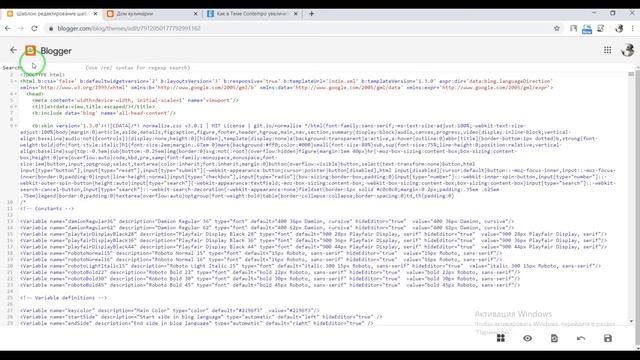
Task: Click the save theme floppy icon
Action: coord(608,338)
